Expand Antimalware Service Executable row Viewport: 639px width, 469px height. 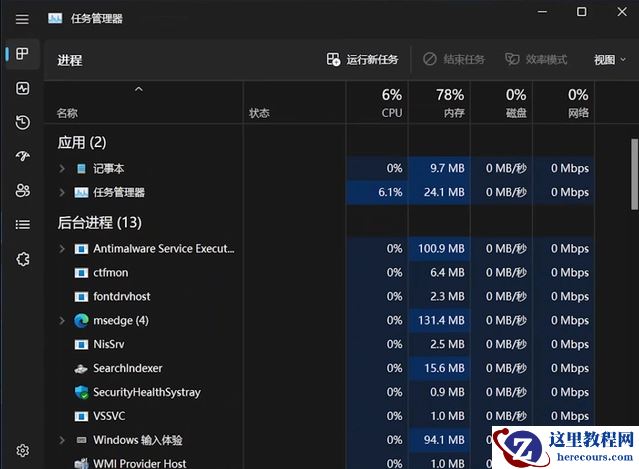pyautogui.click(x=62, y=249)
